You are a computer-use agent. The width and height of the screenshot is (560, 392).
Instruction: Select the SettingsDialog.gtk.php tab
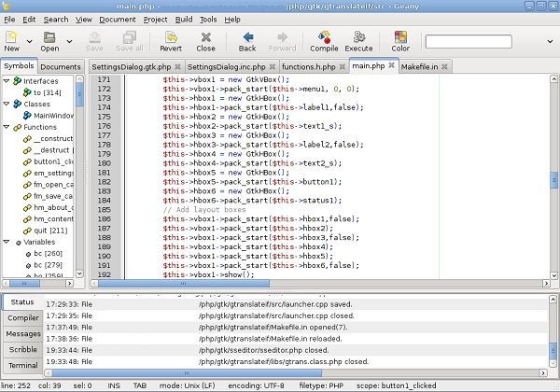pos(131,67)
